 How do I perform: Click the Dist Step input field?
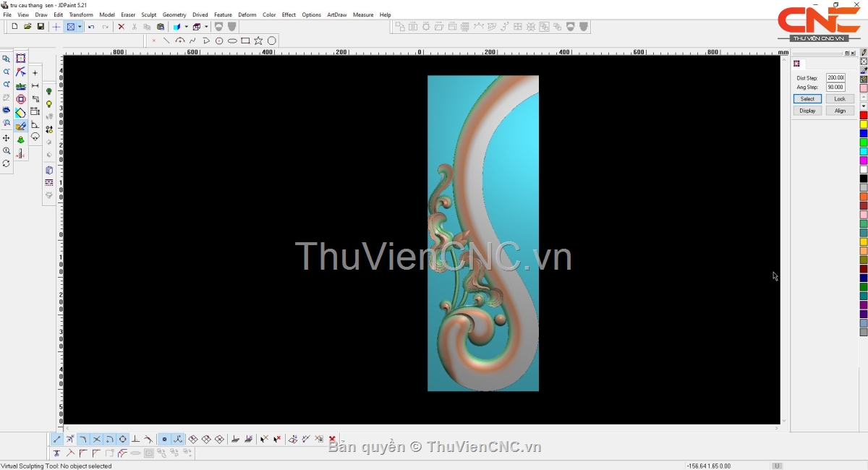tap(835, 78)
